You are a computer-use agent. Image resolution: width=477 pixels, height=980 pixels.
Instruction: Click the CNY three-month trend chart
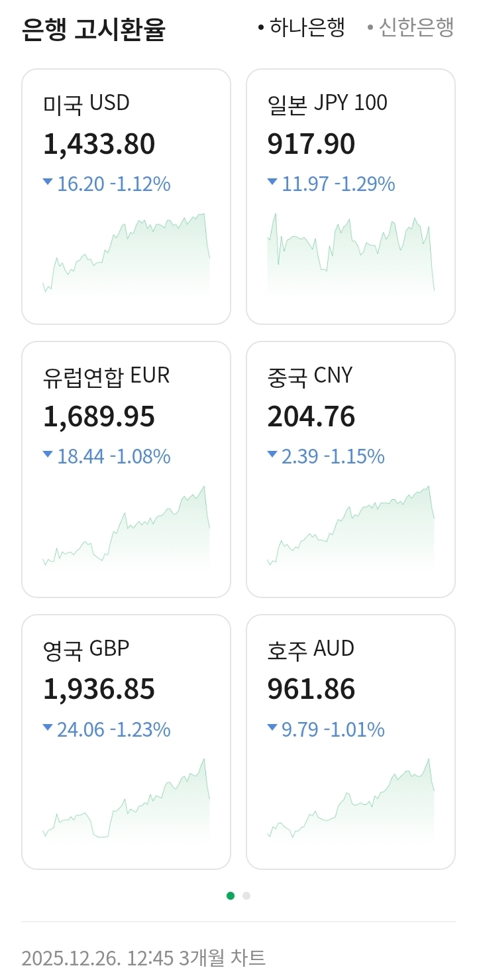click(x=350, y=530)
